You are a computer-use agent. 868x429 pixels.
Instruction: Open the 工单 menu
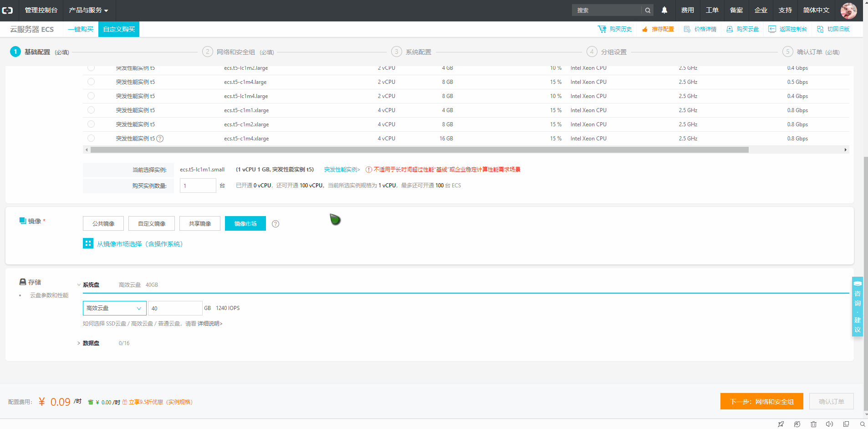pos(712,10)
